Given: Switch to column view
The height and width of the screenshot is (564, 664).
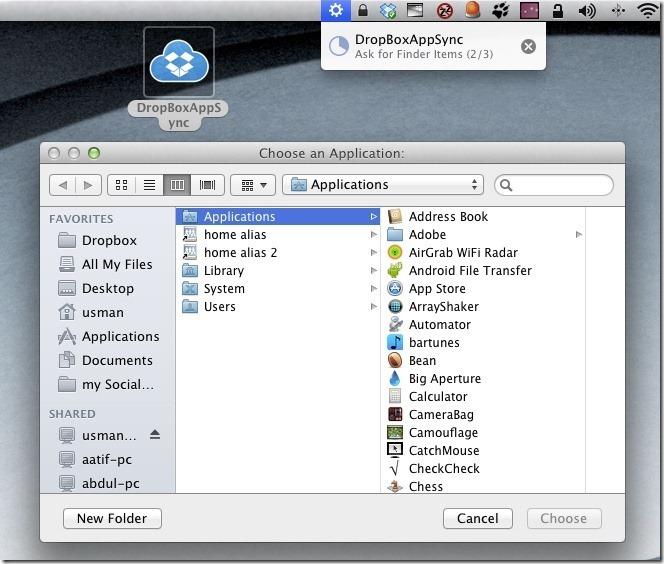Looking at the screenshot, I should click(x=177, y=185).
